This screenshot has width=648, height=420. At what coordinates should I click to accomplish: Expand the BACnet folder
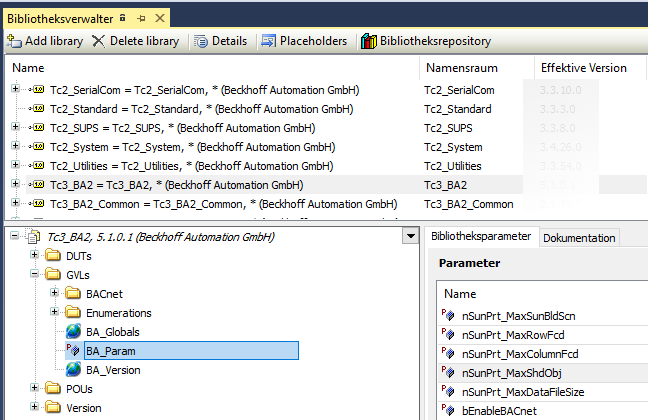coord(54,293)
